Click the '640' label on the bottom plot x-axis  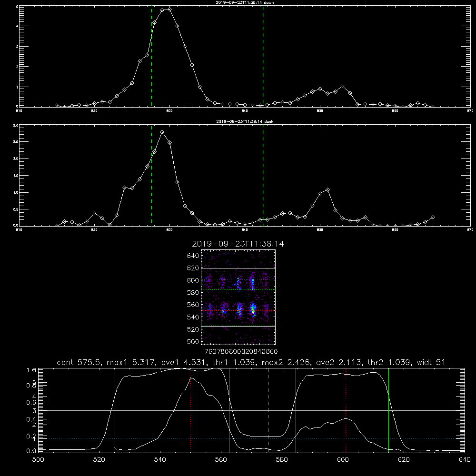(465, 460)
